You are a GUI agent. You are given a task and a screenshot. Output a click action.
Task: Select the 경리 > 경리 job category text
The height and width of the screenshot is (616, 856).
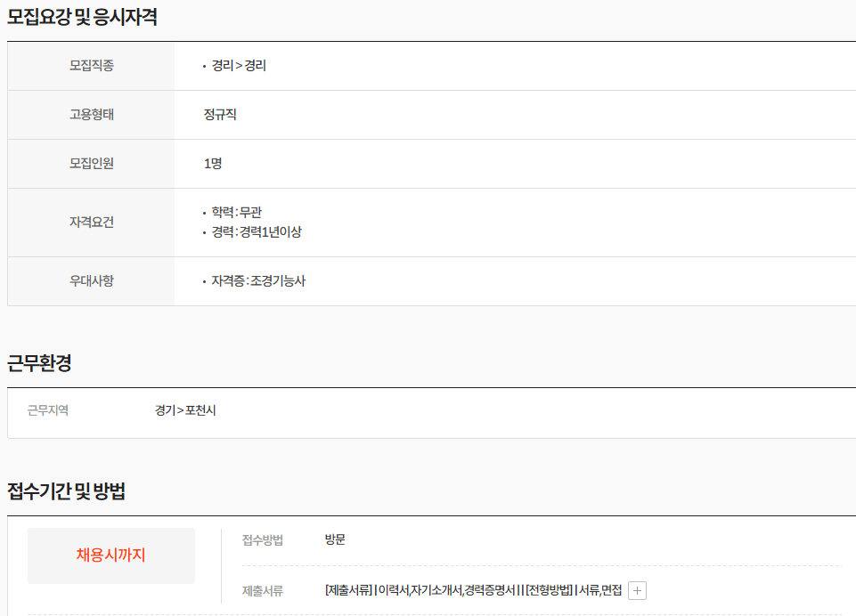[239, 66]
